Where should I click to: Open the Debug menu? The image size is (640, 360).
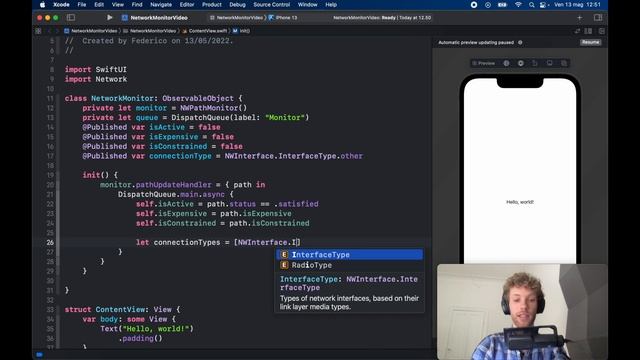pos(237,4)
